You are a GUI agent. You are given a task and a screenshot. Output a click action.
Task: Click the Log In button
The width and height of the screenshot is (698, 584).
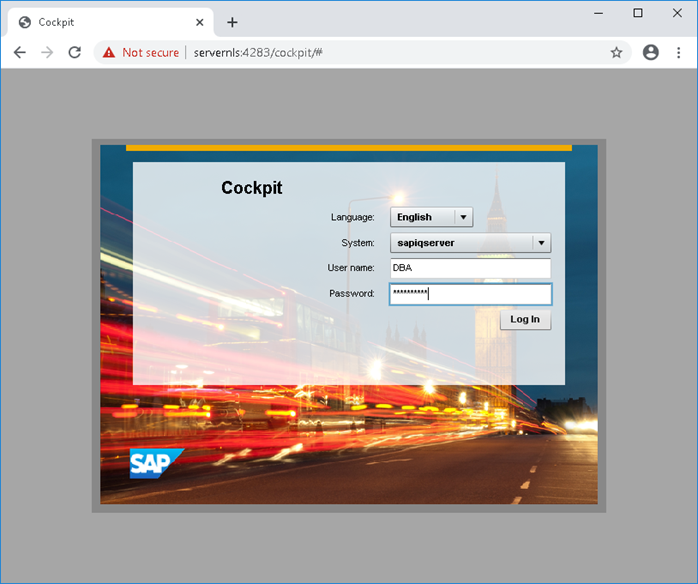coord(525,320)
